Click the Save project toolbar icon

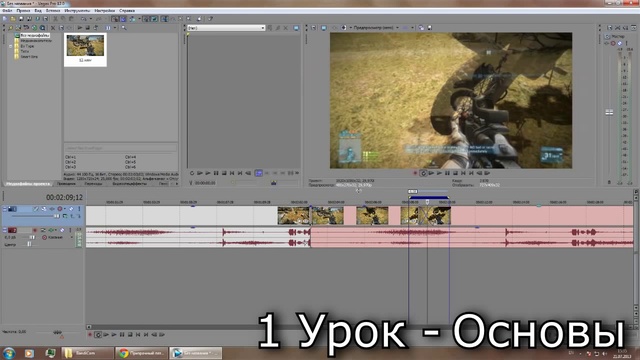21,19
